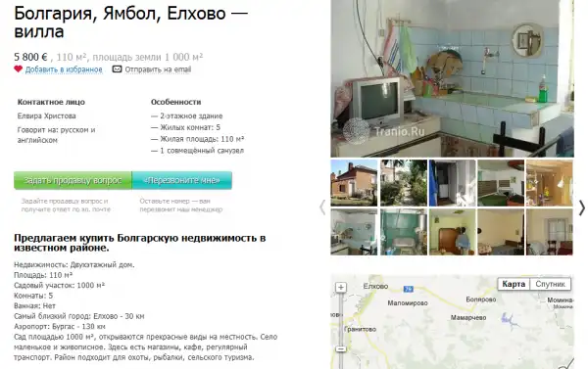Switch map to Спутник view
Screen dimensions: 588x369
coord(550,284)
